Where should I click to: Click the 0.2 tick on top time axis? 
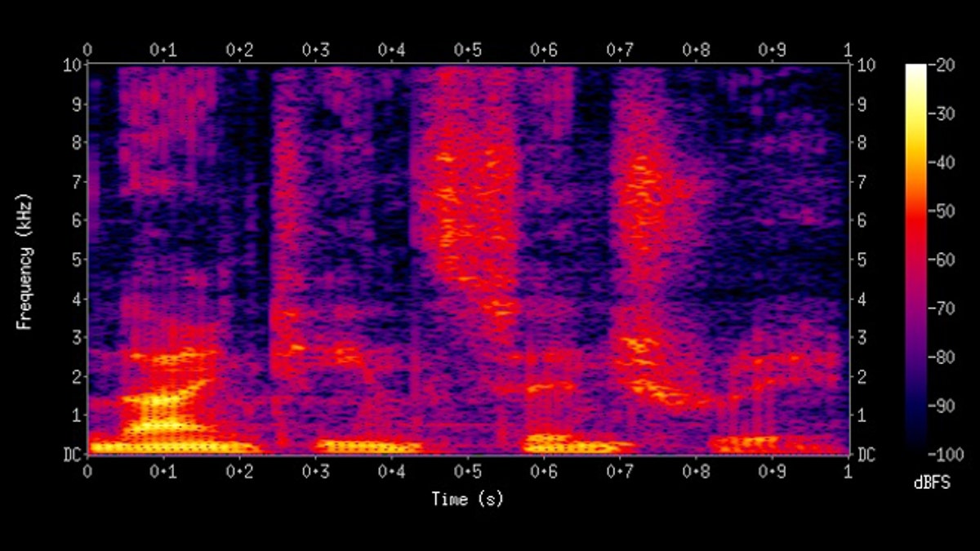click(239, 50)
